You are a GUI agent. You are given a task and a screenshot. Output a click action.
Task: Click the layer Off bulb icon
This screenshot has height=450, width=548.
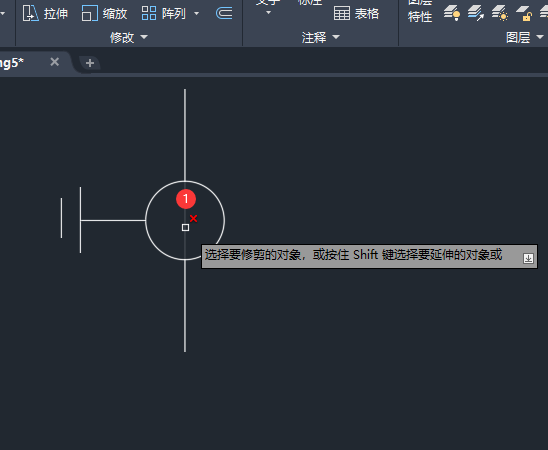452,14
